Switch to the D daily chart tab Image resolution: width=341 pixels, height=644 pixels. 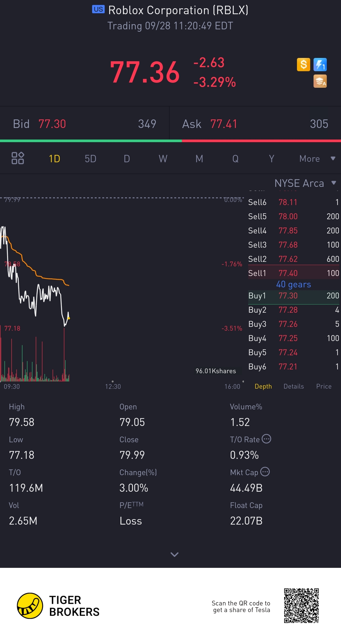[127, 159]
